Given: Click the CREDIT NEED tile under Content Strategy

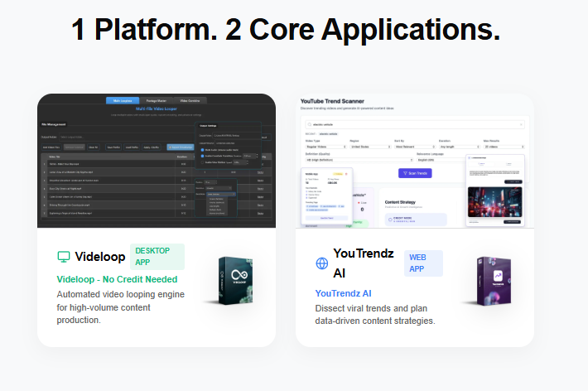Looking at the screenshot, I should [x=416, y=220].
